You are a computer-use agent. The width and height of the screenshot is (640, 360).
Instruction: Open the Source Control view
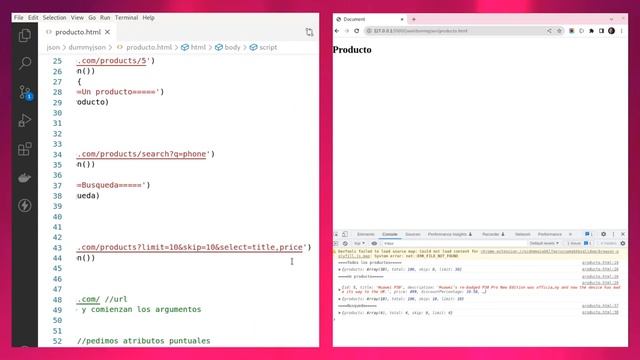click(24, 92)
